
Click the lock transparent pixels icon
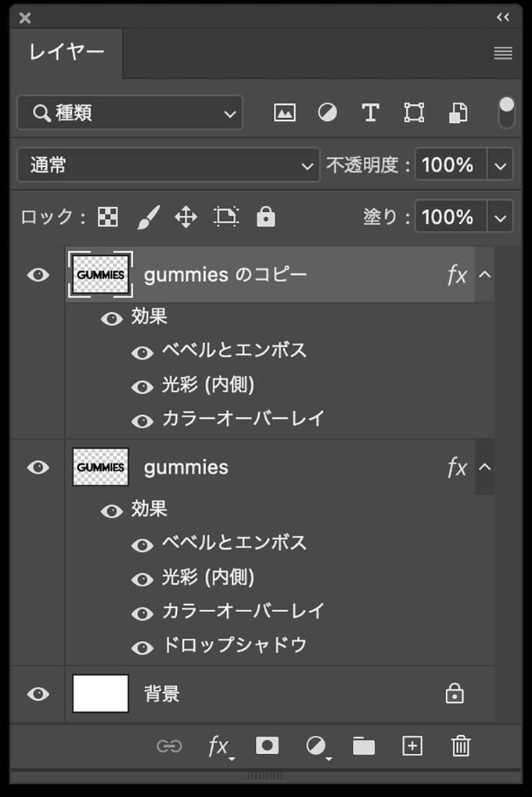108,217
